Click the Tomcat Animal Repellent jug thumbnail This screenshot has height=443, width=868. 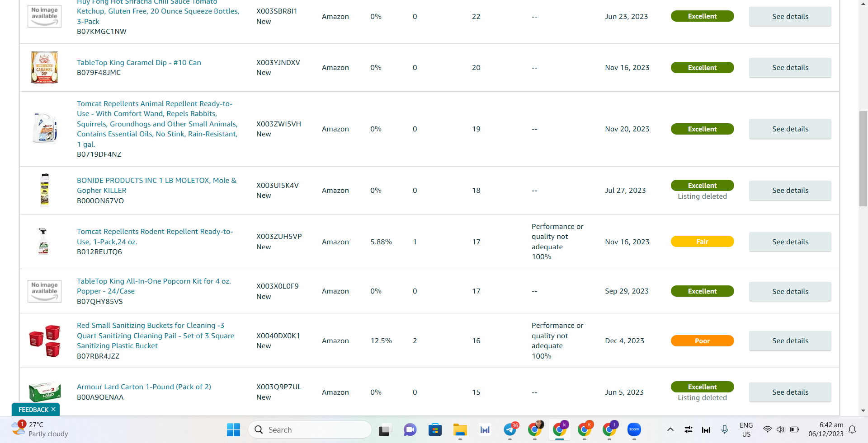point(45,128)
